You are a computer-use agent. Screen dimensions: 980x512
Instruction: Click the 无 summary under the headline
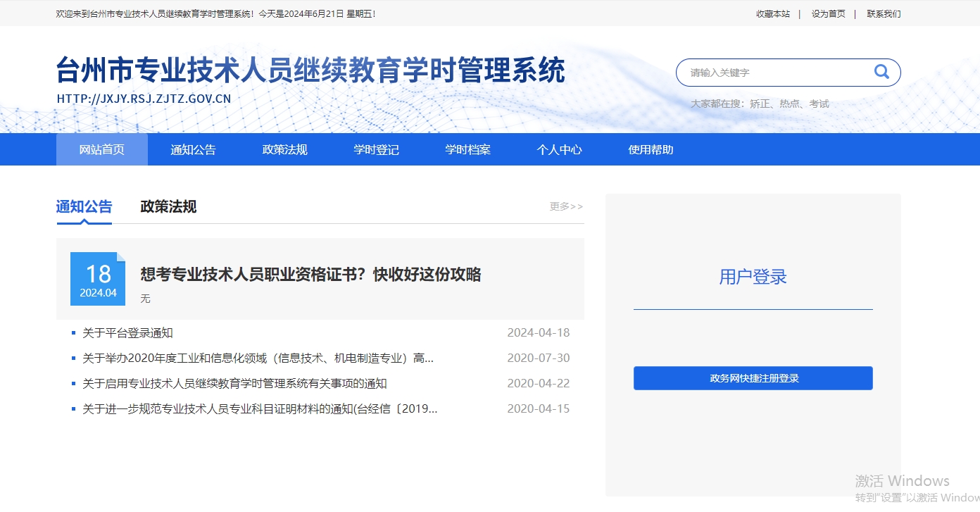[x=145, y=299]
